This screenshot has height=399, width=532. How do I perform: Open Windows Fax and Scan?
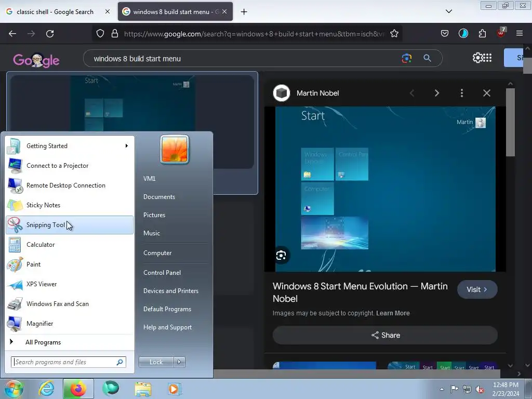click(x=70, y=304)
